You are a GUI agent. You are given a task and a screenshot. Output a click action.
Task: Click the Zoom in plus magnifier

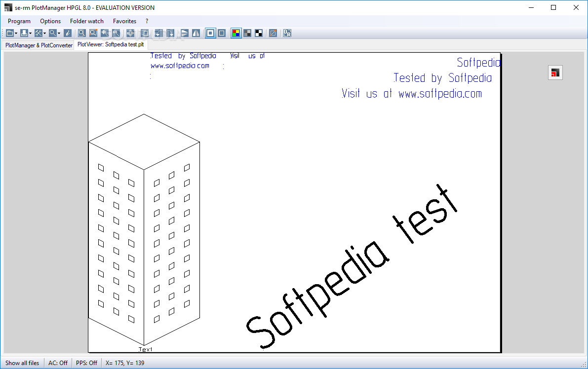[105, 34]
